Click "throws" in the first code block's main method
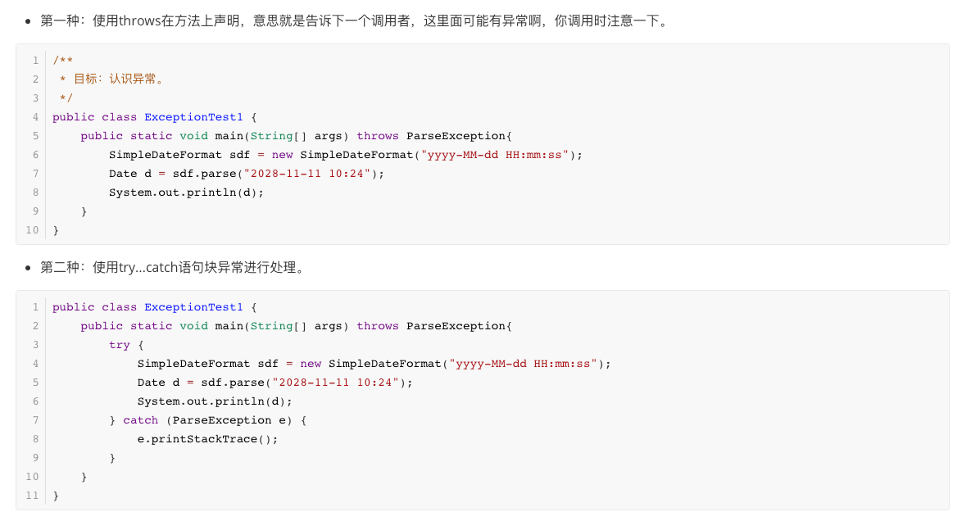Screen dimensions: 980x521 (x=378, y=136)
